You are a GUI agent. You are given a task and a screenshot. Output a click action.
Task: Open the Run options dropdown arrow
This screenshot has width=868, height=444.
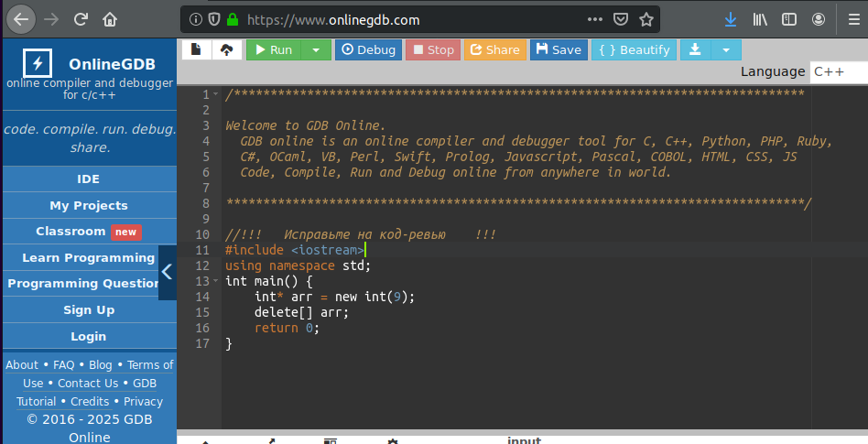tap(316, 49)
